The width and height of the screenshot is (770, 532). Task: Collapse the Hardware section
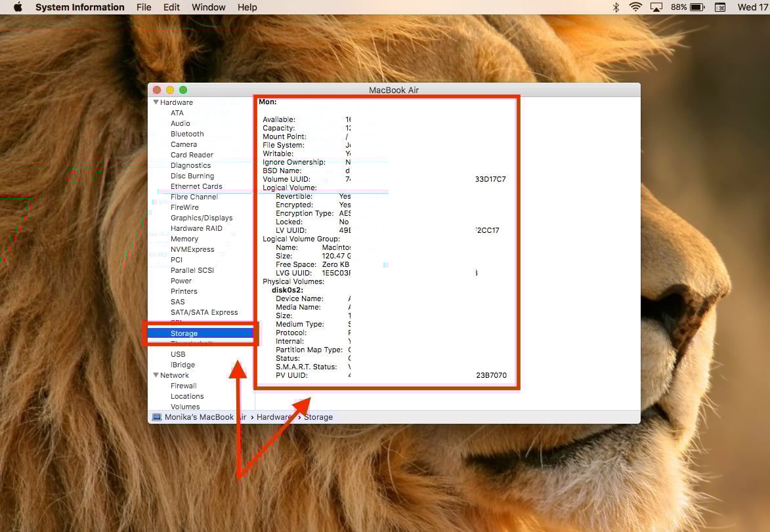pos(156,102)
